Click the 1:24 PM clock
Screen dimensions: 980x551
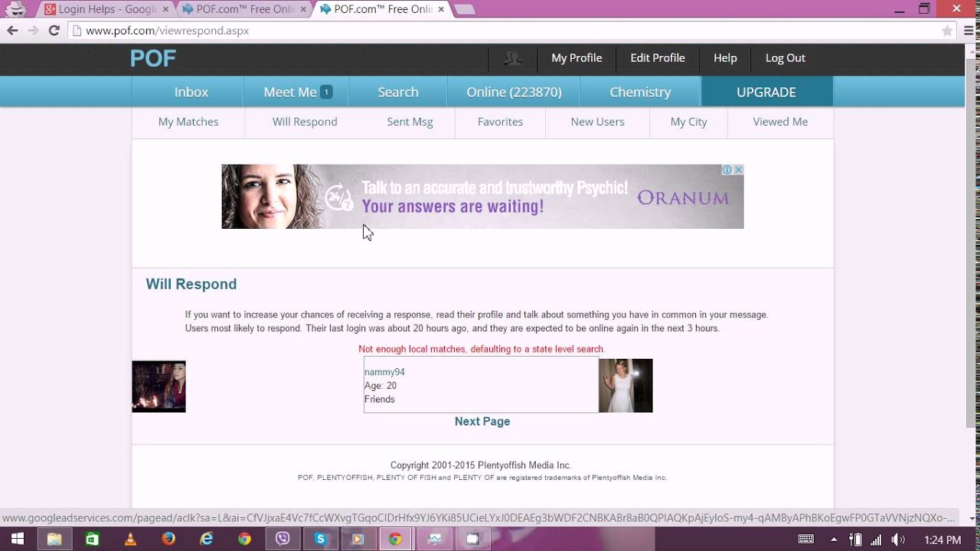(x=942, y=540)
